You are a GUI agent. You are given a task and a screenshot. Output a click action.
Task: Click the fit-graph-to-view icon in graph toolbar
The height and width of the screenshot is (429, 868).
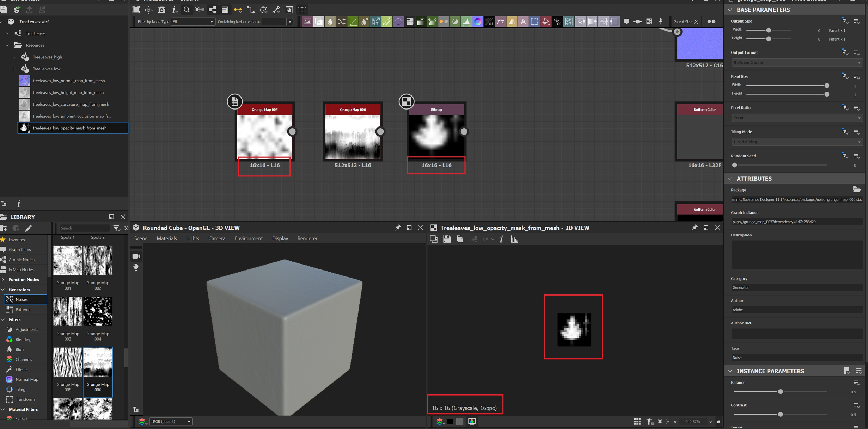coord(136,10)
